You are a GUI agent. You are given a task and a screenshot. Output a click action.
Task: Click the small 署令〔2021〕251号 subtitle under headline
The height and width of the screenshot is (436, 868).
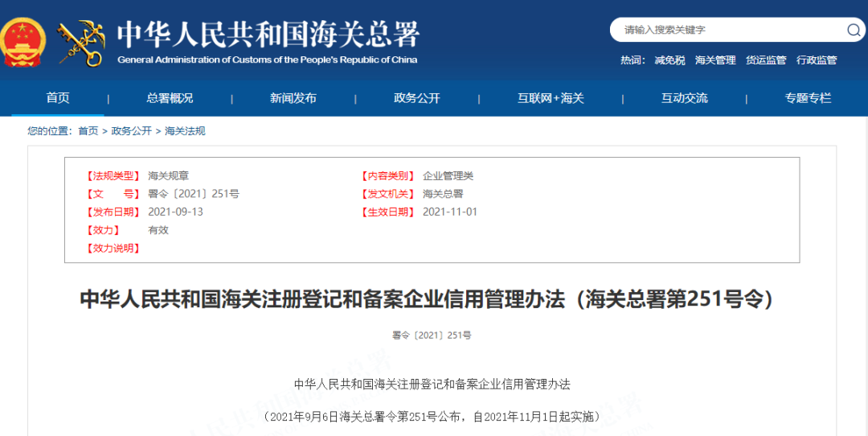(x=432, y=335)
